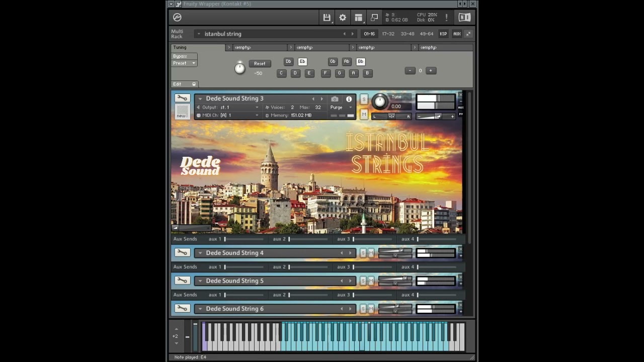Open Dede Sound String 6 instrument menu
The width and height of the screenshot is (644, 362).
coord(200,309)
